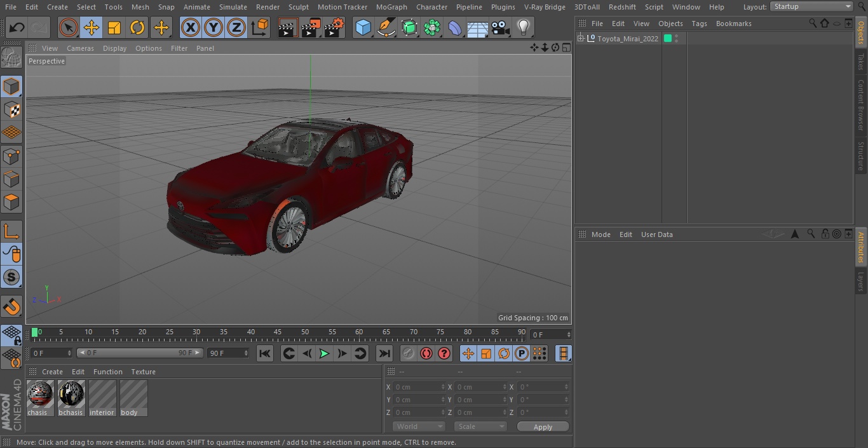Open the Attributes side tab
868x448 pixels.
(861, 247)
